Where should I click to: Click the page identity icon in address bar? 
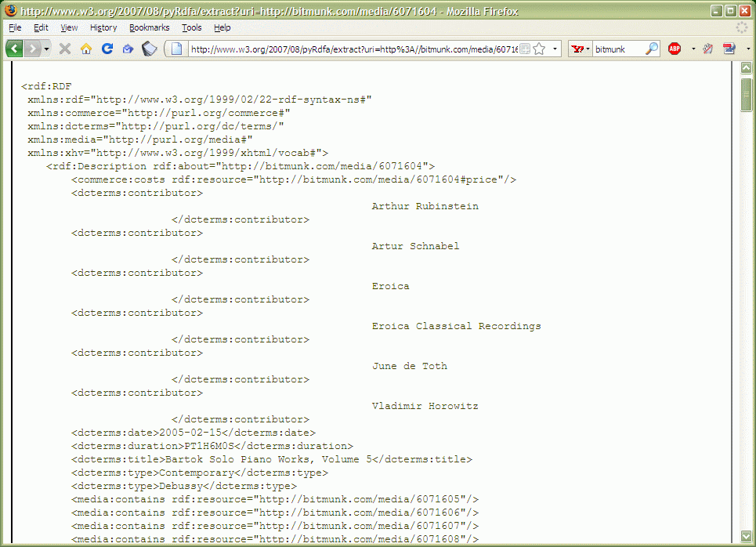point(177,49)
